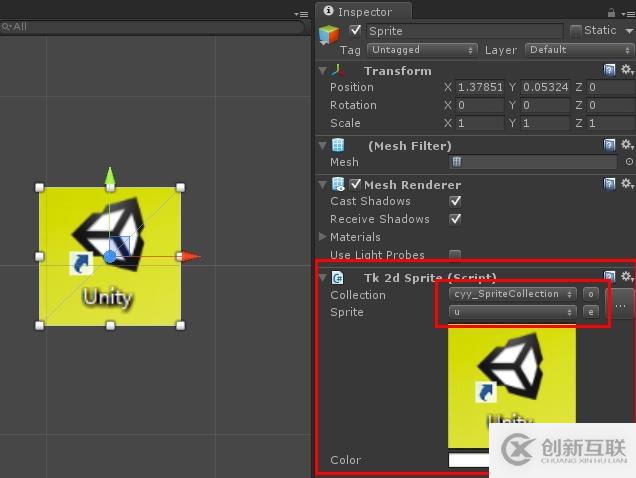Click the Color swatch field

pyautogui.click(x=469, y=460)
